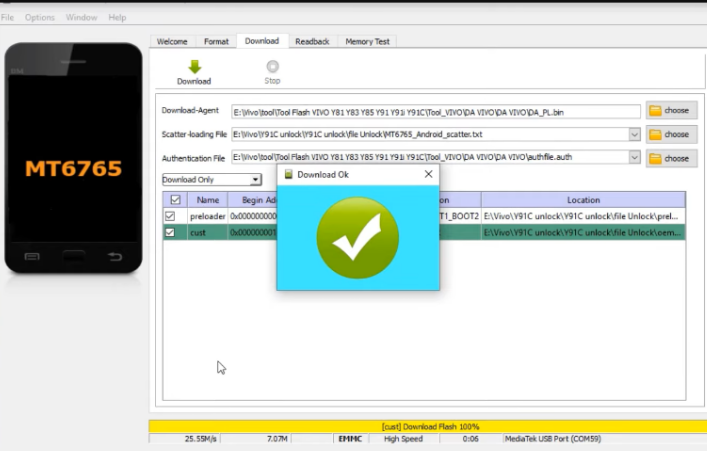Click the Stop icon in toolbar

pos(272,66)
